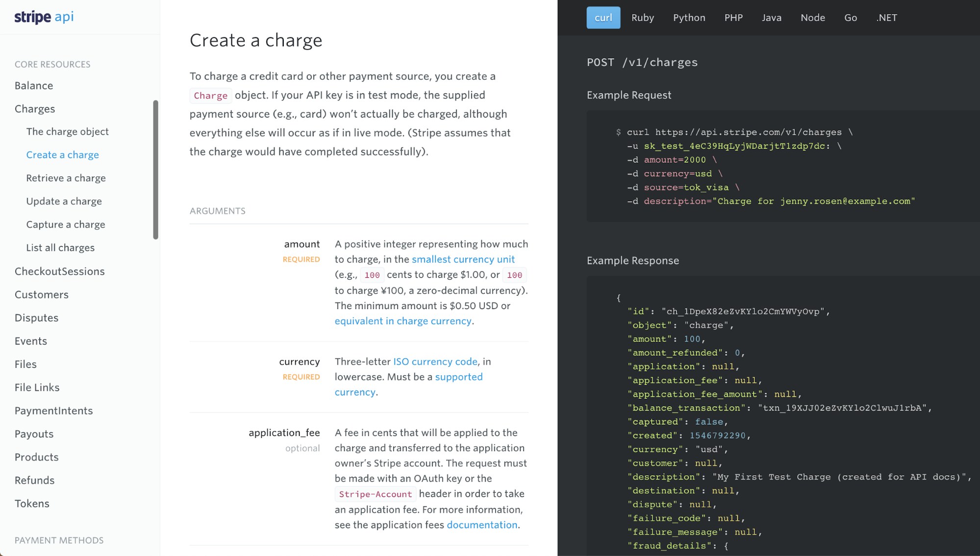Click the equivalent in charge currency link
The height and width of the screenshot is (556, 980).
(x=402, y=321)
